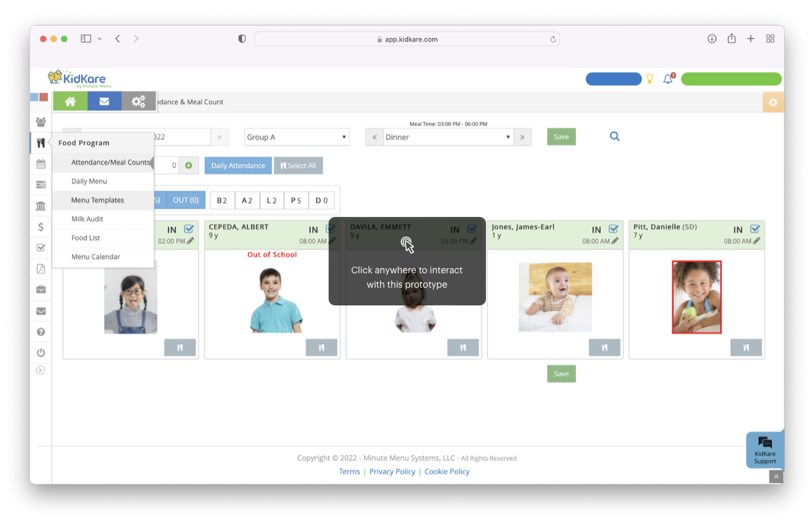Open the question mark help icon
Viewport: 812px width, 523px height.
point(41,332)
